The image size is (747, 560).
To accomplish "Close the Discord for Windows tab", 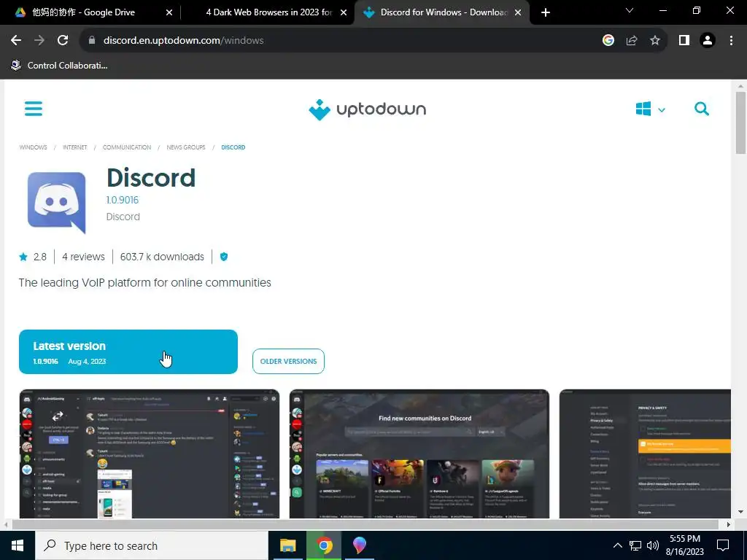I will click(x=518, y=13).
